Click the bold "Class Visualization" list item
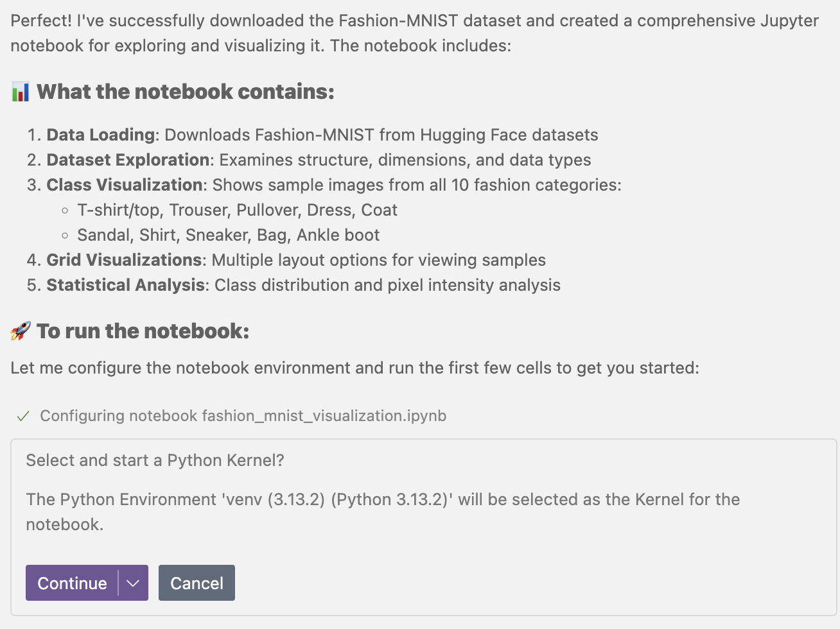 [x=125, y=185]
